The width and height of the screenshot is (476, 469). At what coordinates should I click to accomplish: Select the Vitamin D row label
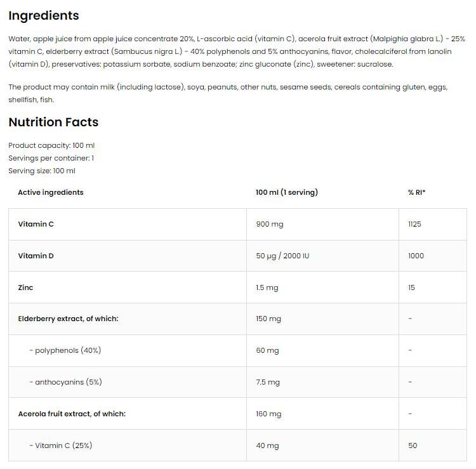click(x=36, y=256)
